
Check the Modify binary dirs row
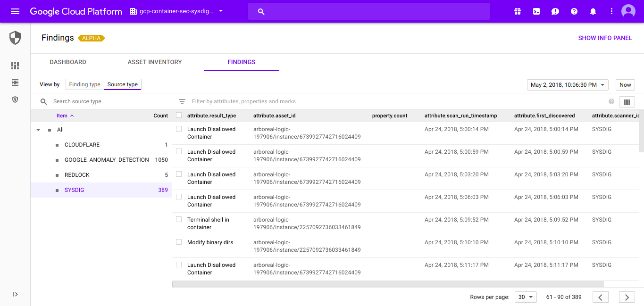pos(179,242)
